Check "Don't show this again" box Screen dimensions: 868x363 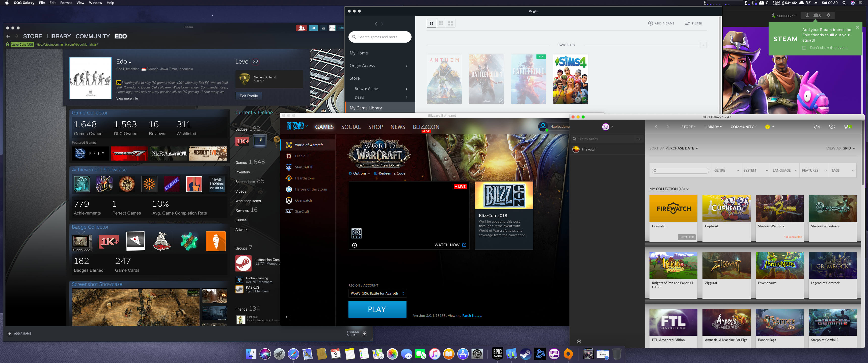[x=804, y=48]
